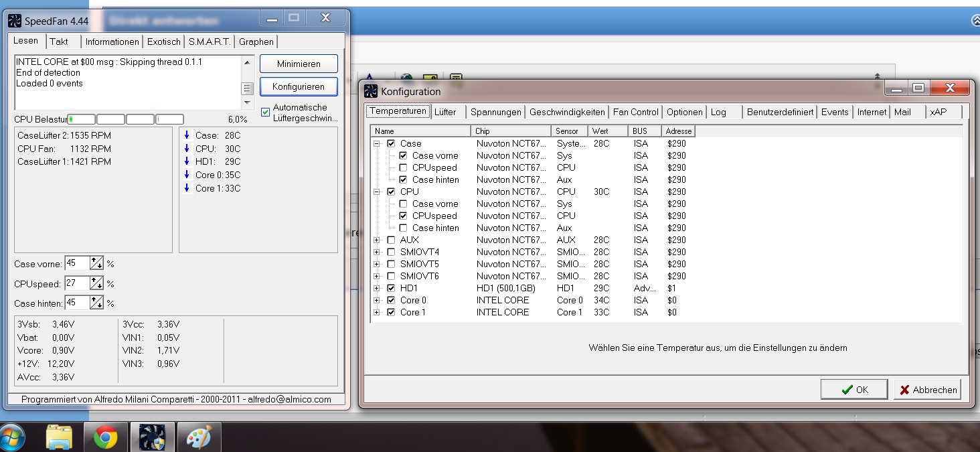
Task: Switch to the Events tab
Action: [x=835, y=112]
